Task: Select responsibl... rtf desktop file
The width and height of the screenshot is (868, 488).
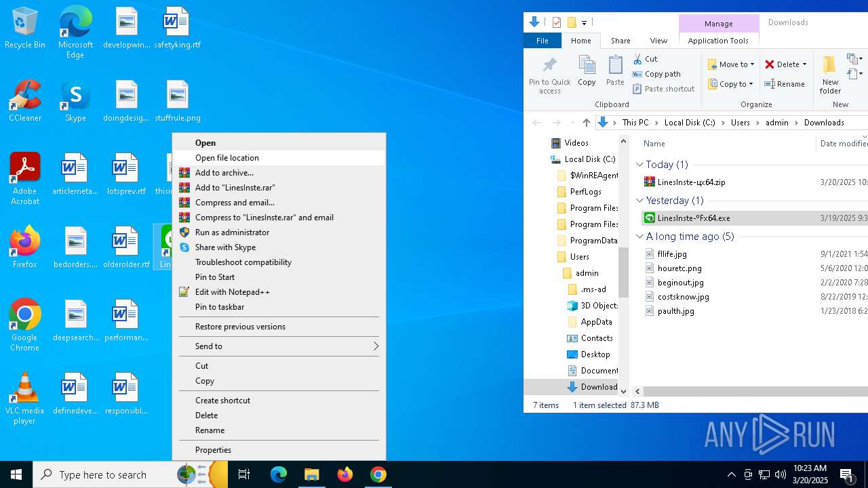Action: click(126, 394)
